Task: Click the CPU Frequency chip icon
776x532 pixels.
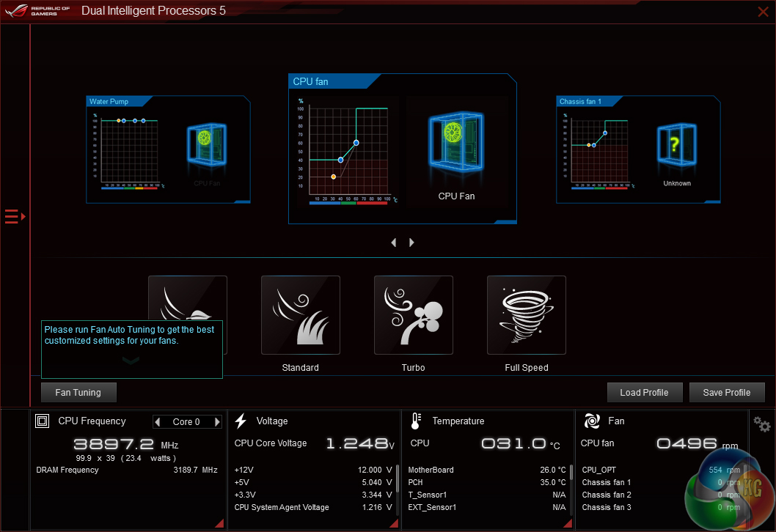Action: 42,421
